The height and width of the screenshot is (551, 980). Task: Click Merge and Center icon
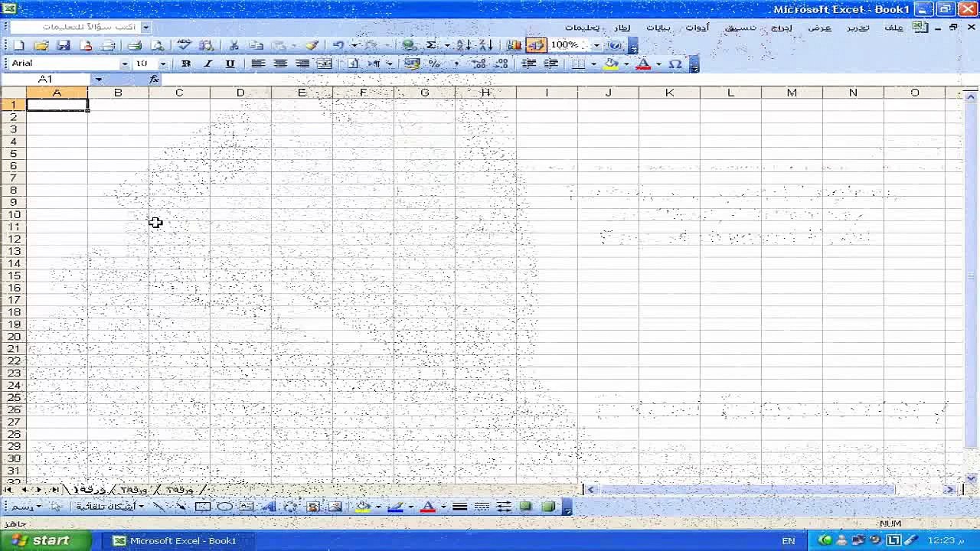tap(325, 64)
